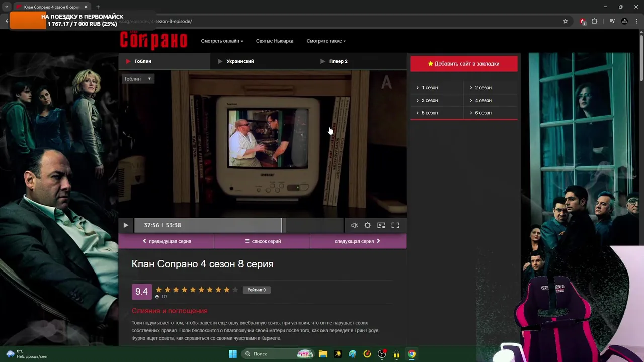Open 1 сезон link
644x362 pixels.
429,88
